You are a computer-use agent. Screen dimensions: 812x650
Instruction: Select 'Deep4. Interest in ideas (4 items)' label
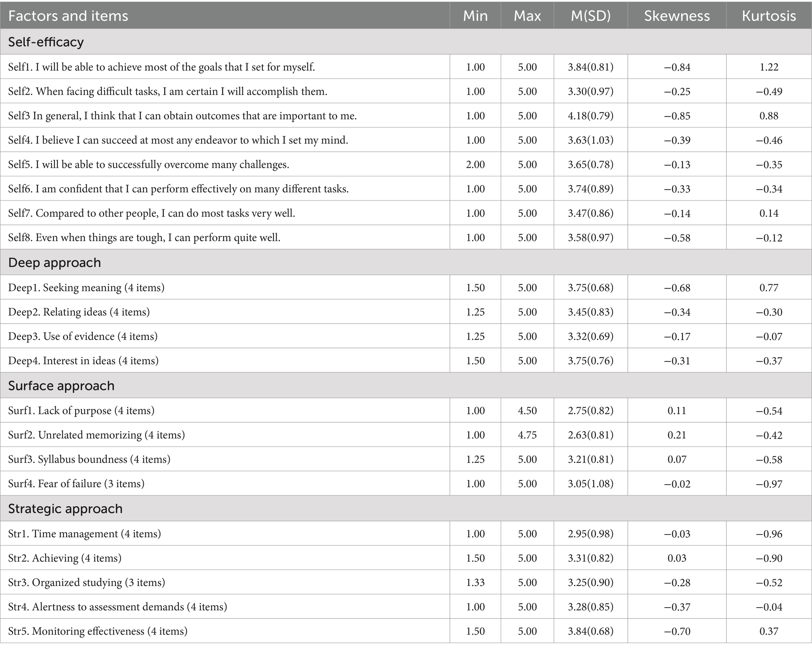coord(83,361)
